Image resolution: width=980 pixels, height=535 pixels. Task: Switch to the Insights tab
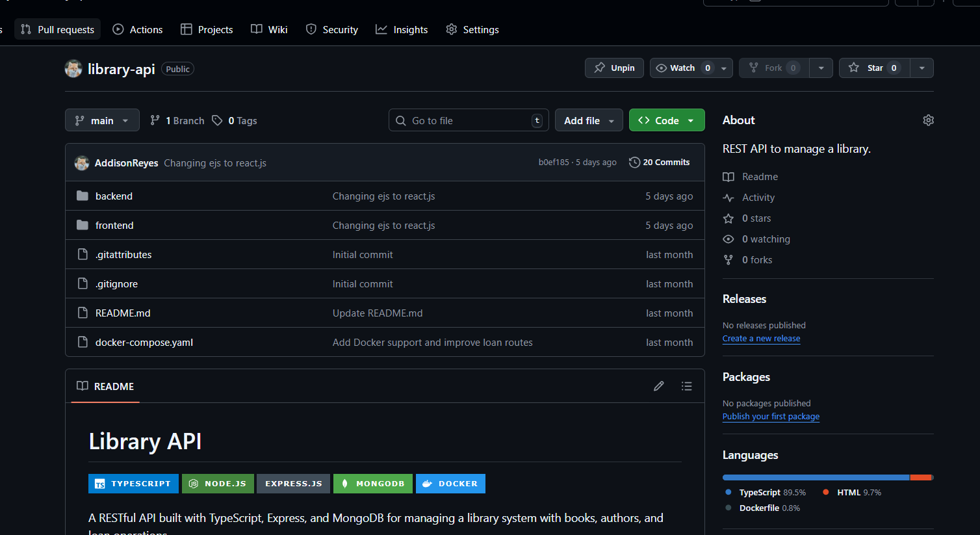coord(402,29)
